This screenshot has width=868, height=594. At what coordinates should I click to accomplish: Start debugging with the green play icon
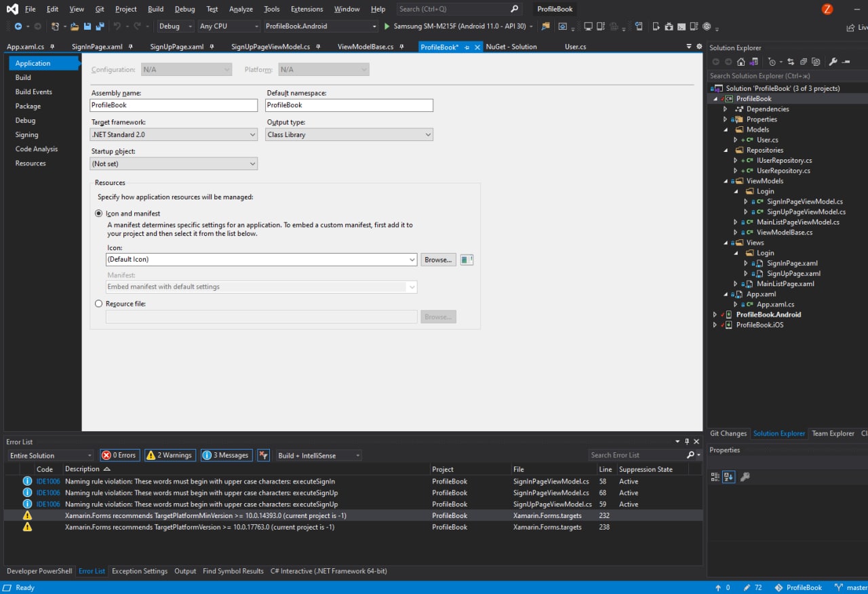pyautogui.click(x=387, y=26)
